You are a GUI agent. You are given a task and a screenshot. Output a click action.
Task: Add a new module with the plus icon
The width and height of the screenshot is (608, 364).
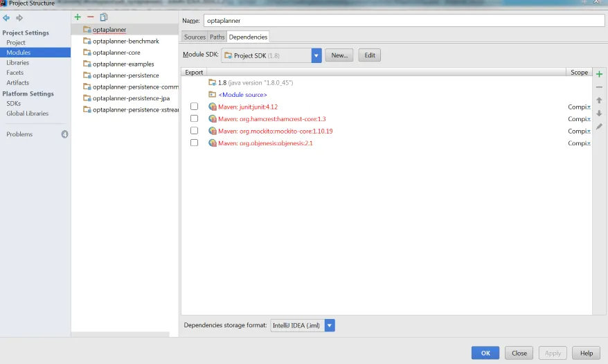click(x=78, y=17)
